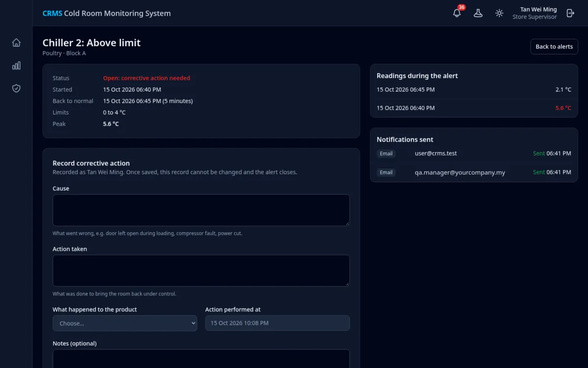This screenshot has height=368, width=588.
Task: Click the Email tag beside qa.manager@yourcompany.my
Action: pyautogui.click(x=386, y=173)
